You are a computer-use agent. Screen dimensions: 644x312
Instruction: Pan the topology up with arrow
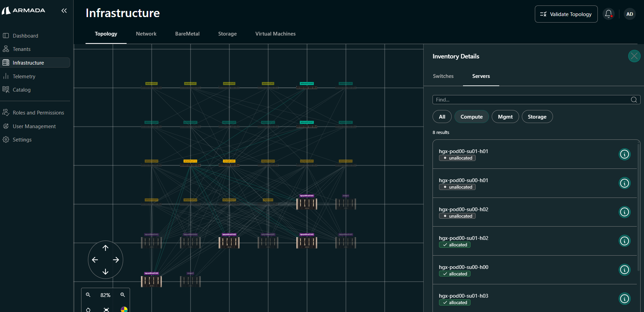(x=105, y=248)
